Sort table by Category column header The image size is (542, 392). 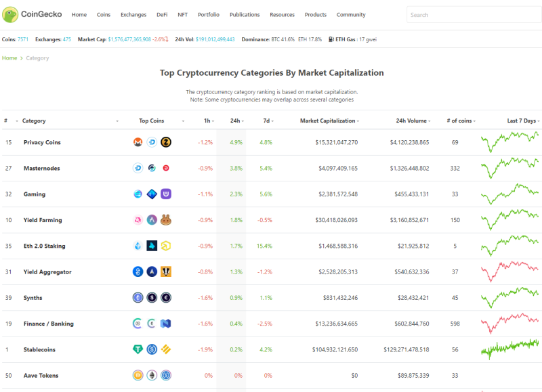coord(34,121)
